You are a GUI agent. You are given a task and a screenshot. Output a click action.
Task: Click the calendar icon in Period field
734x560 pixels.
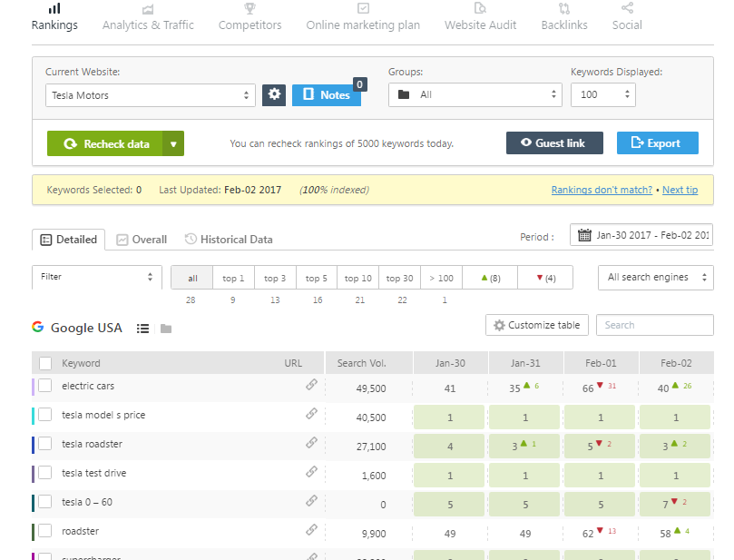[584, 234]
